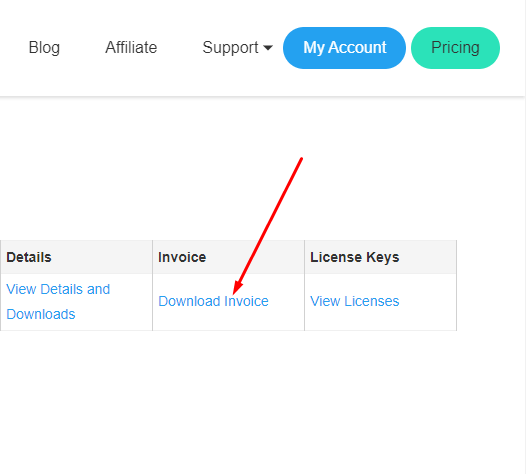The image size is (526, 474).
Task: Open View Licenses link
Action: click(355, 301)
